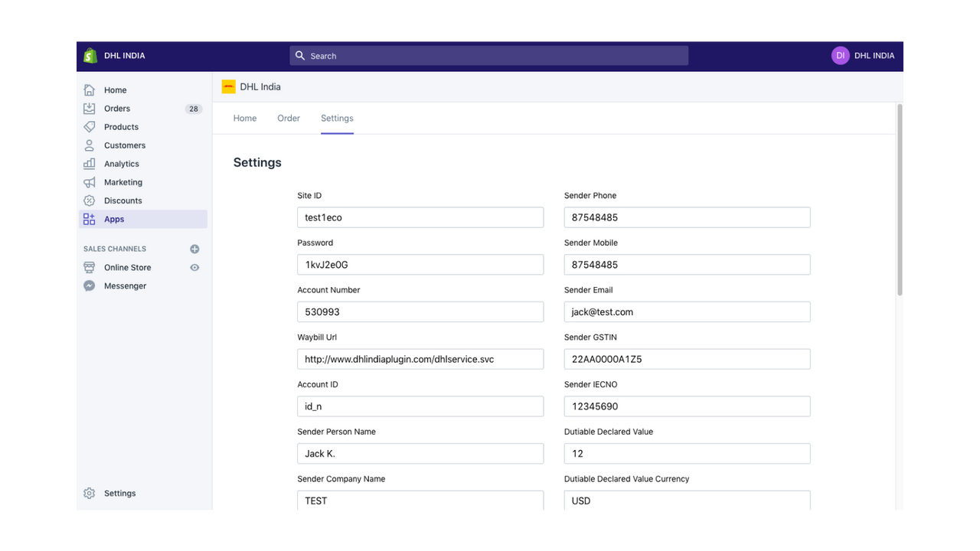980x551 pixels.
Task: Click the Customers person icon
Action: [90, 145]
